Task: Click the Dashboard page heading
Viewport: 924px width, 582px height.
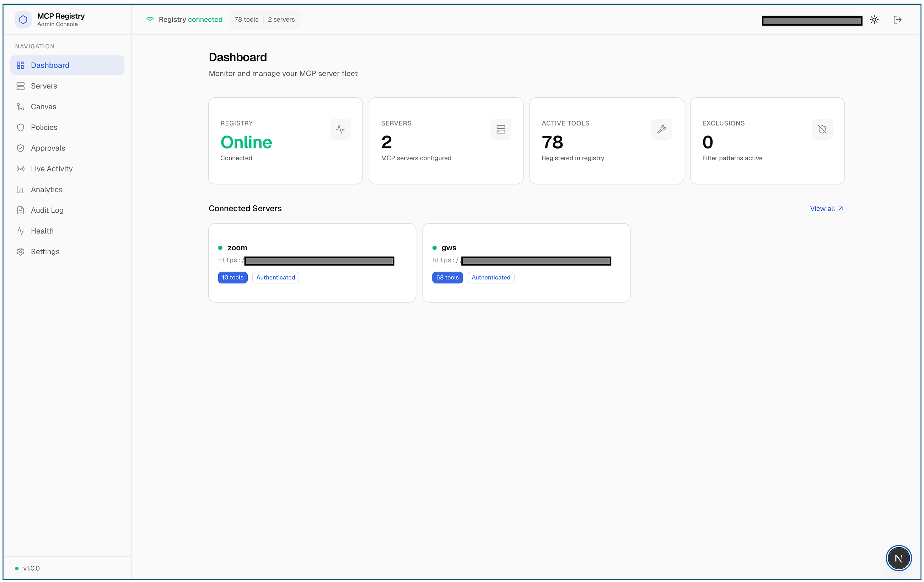Action: pyautogui.click(x=238, y=57)
